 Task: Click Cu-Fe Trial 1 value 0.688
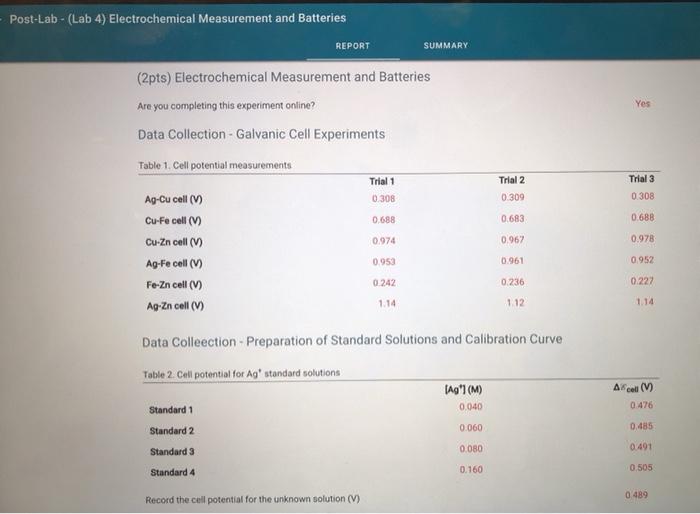[384, 219]
